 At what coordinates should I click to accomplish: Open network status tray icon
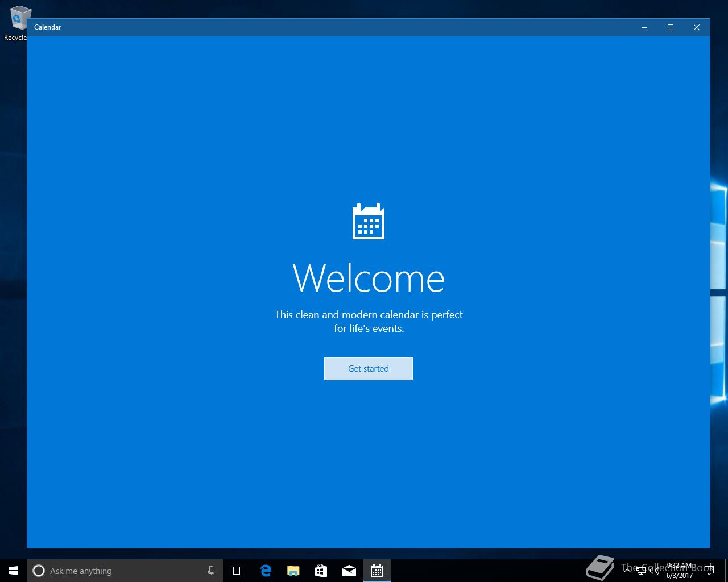641,571
